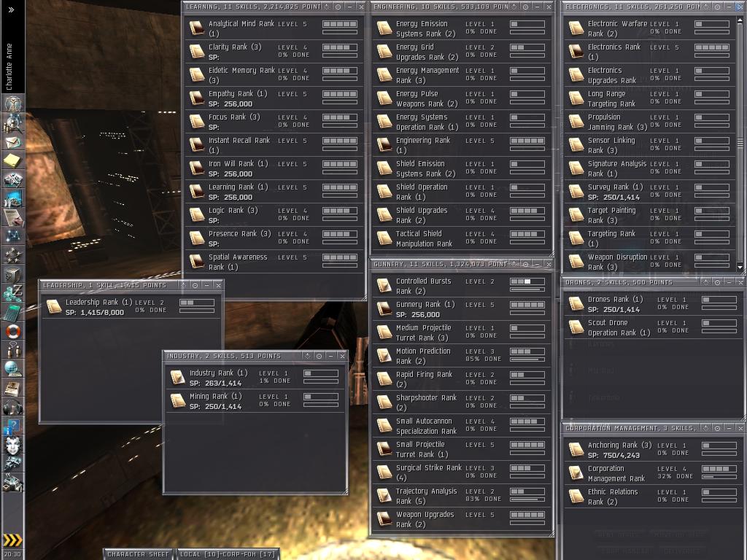
Task: Toggle pin circle on Corporation Management window
Action: click(x=718, y=428)
